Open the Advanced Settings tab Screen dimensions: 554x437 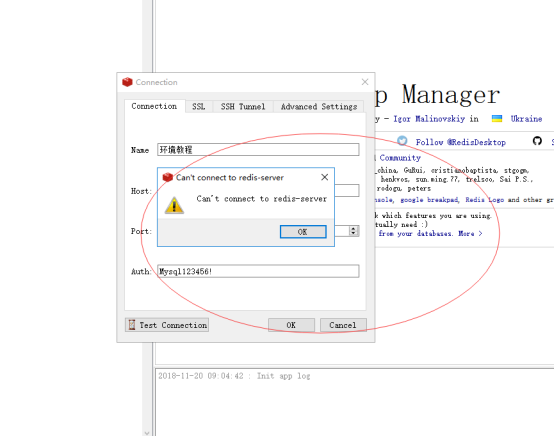319,106
